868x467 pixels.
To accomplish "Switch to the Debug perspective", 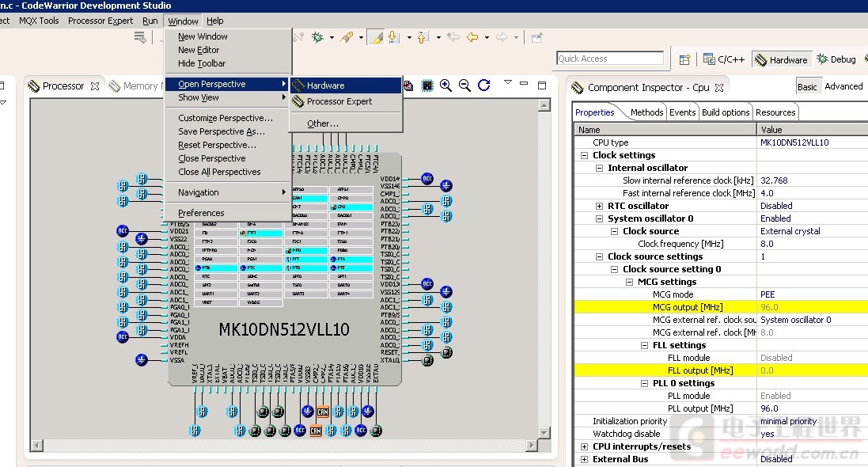I will pyautogui.click(x=836, y=59).
